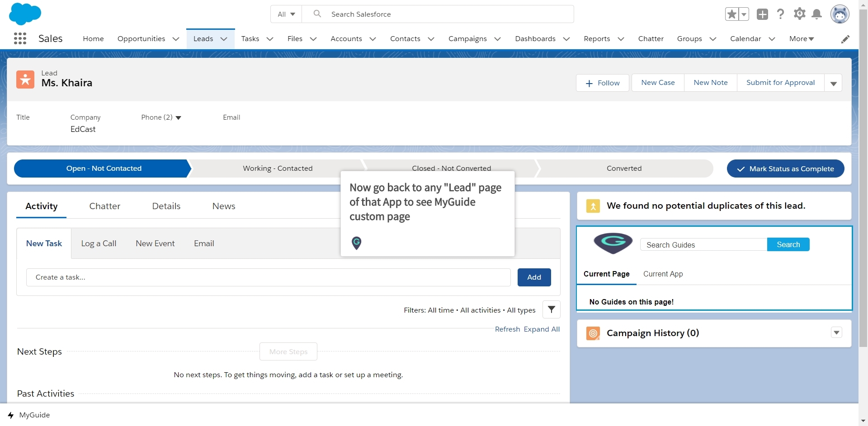Screen dimensions: 868x426
Task: Select the Working - Contacted stage
Action: tap(278, 169)
